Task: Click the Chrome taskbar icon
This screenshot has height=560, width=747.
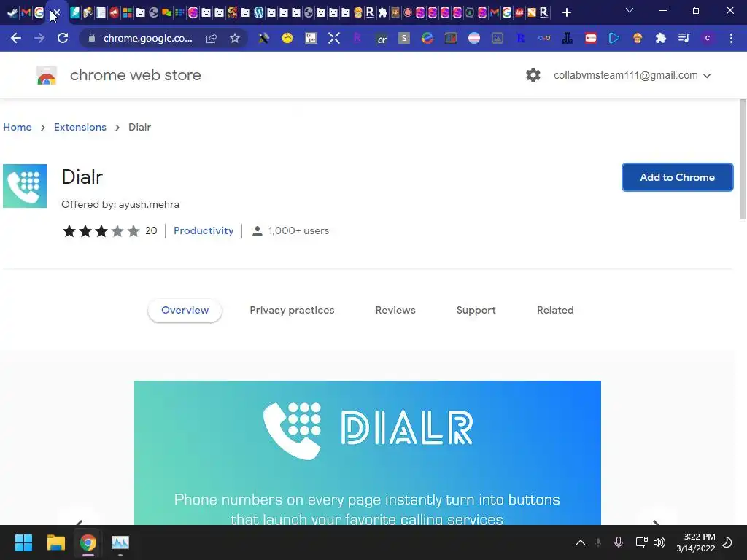Action: (x=88, y=542)
